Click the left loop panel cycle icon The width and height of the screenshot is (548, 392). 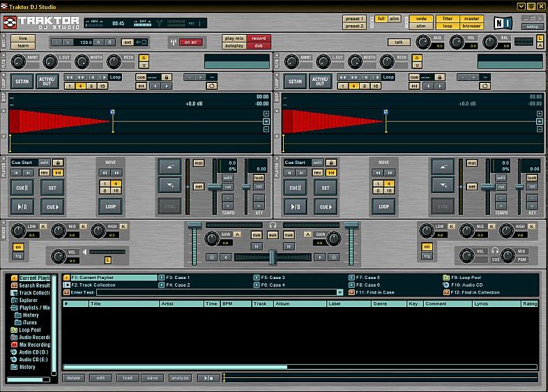pos(211,86)
